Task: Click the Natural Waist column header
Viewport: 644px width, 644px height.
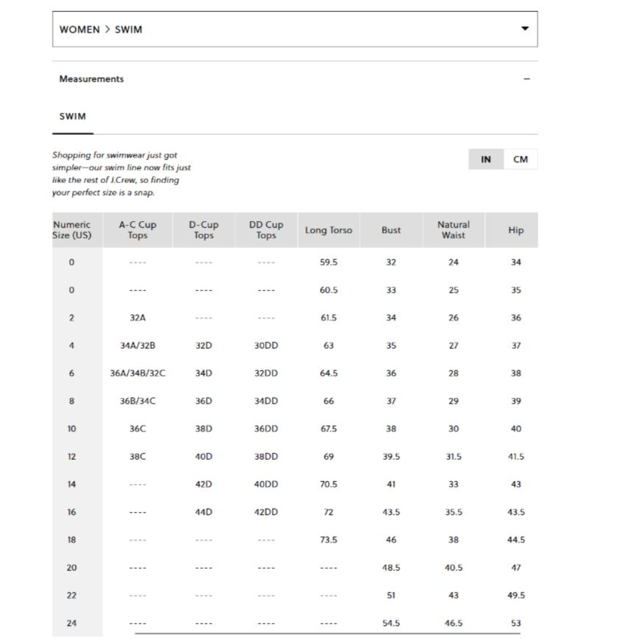Action: click(x=453, y=230)
